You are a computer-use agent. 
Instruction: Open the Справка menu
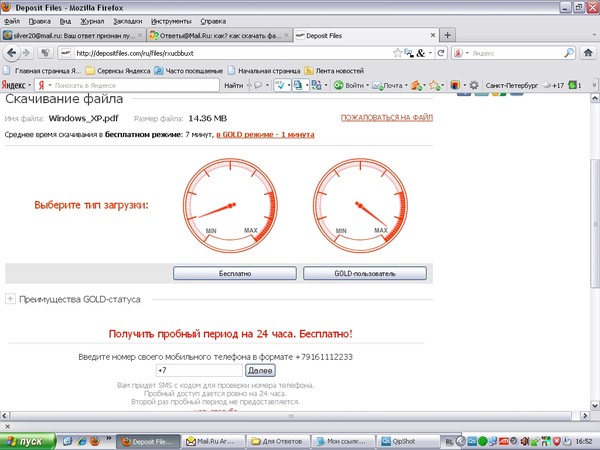(213, 21)
